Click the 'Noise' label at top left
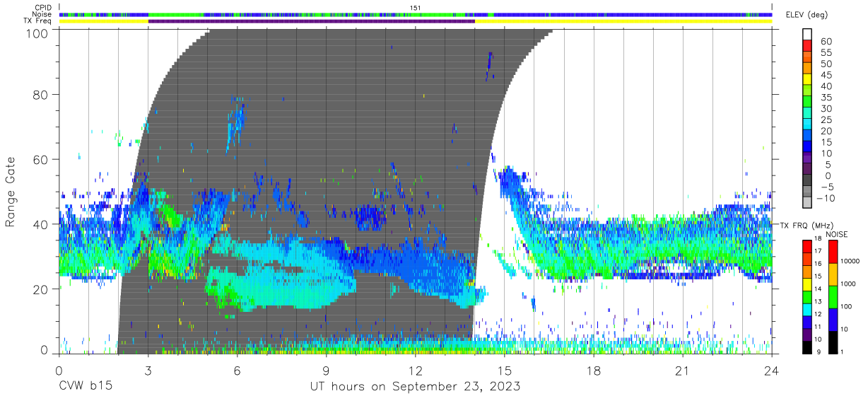Viewport: 868px width, 401px height. [42, 14]
